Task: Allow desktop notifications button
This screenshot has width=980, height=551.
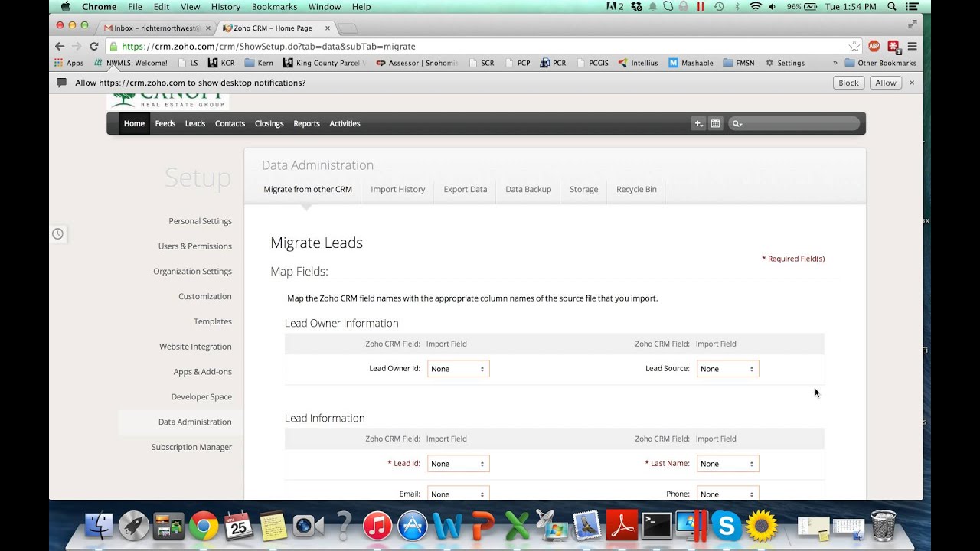Action: tap(885, 83)
